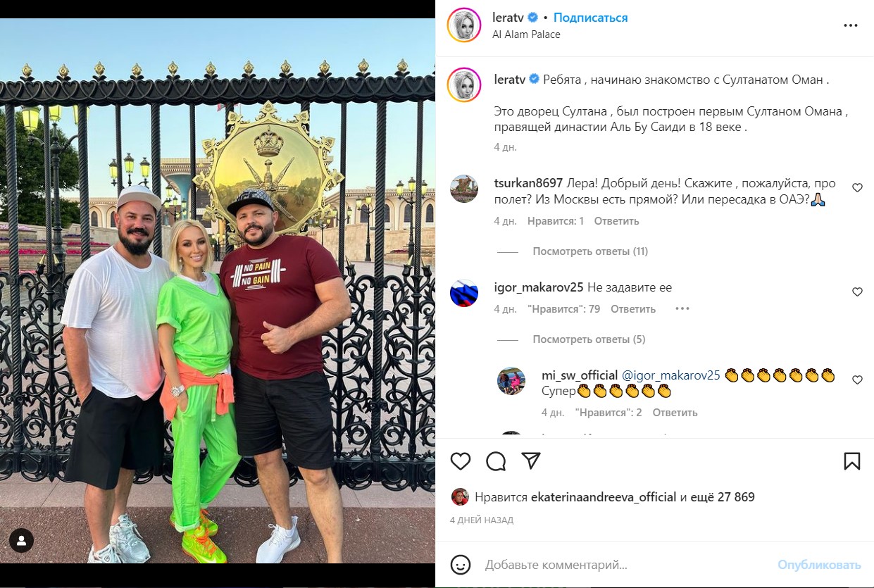
Task: Open leratv profile avatar in header
Action: coord(464,25)
